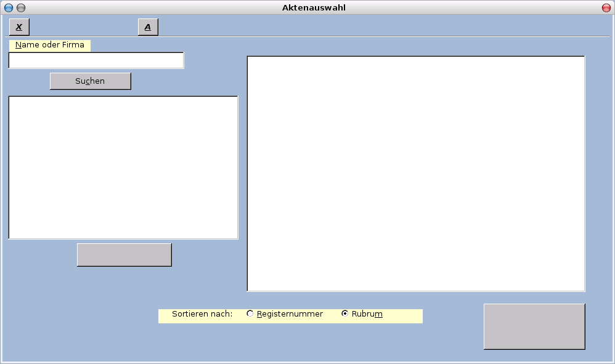Screen dimensions: 615x364
Task: Click the blank button below the left list
Action: [x=124, y=255]
